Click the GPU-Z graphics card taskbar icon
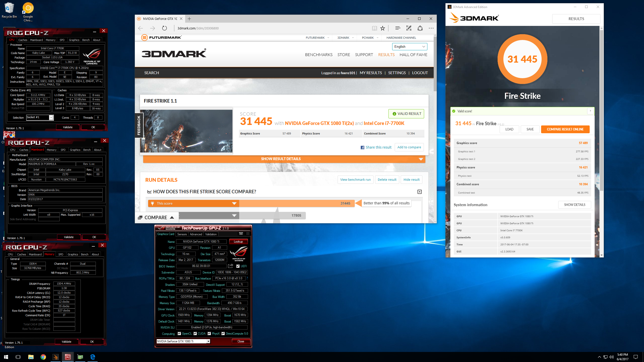This screenshot has width=644, height=362. [80, 357]
